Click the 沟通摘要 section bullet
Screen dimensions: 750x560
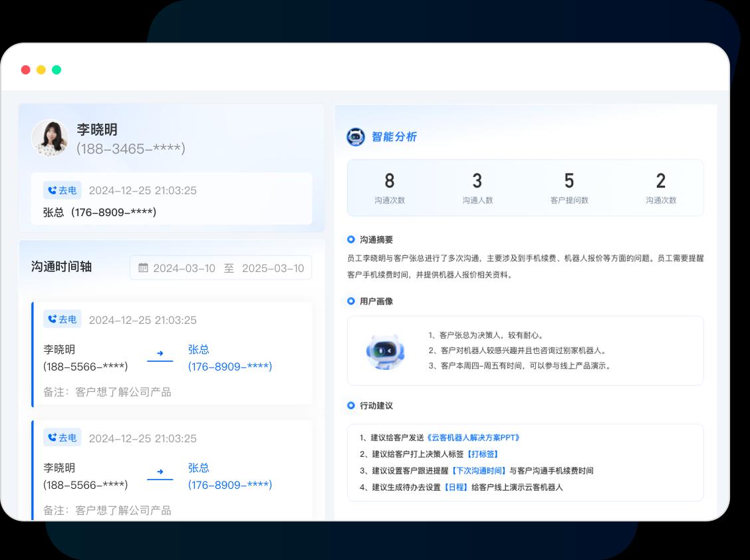[x=351, y=239]
